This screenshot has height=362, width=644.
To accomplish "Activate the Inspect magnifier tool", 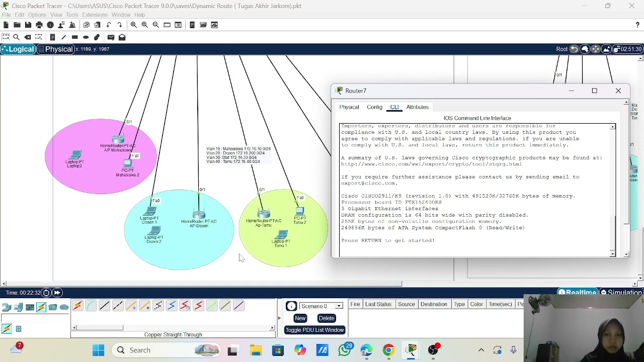I will click(x=17, y=37).
